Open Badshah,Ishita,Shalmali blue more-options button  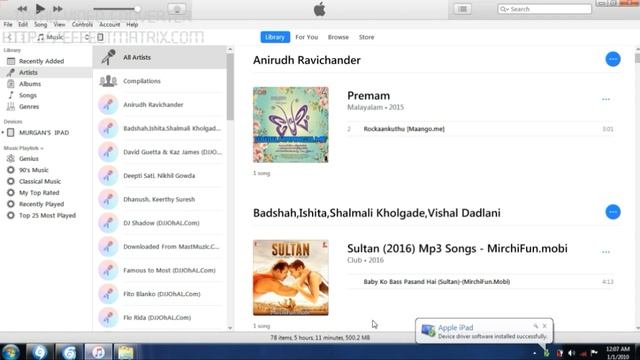pos(613,212)
